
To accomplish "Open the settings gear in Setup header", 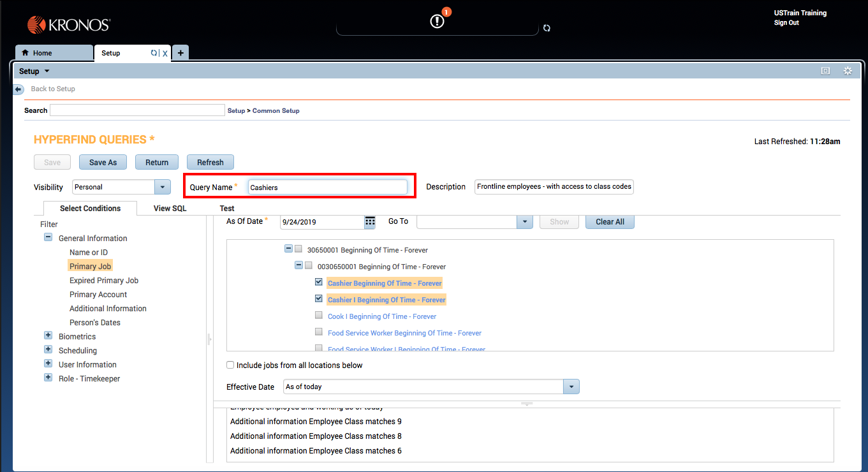I will [x=848, y=71].
